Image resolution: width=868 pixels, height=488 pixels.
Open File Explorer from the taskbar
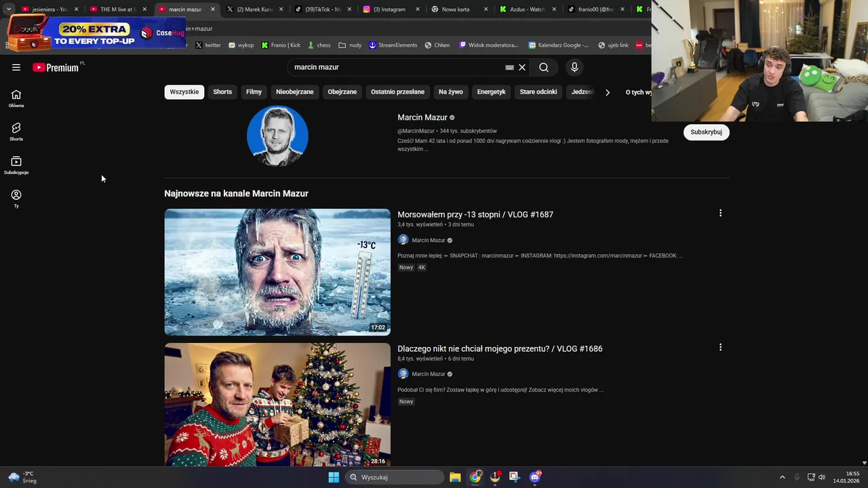click(455, 477)
